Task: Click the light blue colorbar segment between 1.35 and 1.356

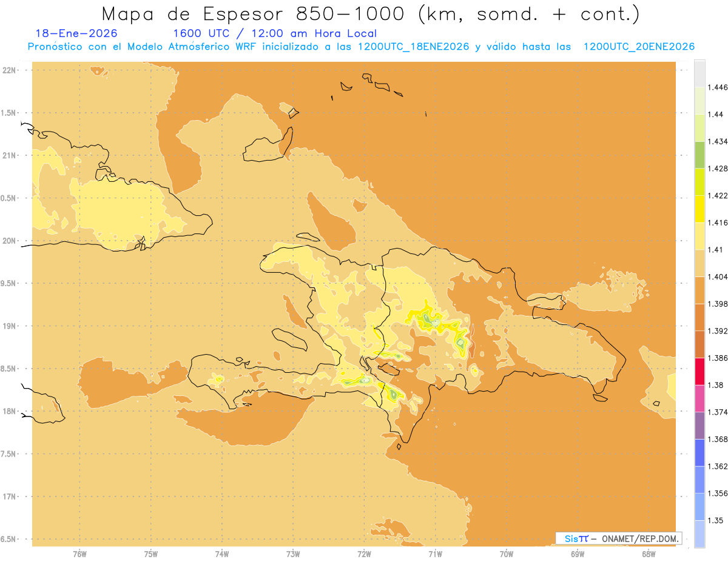Action: point(699,507)
